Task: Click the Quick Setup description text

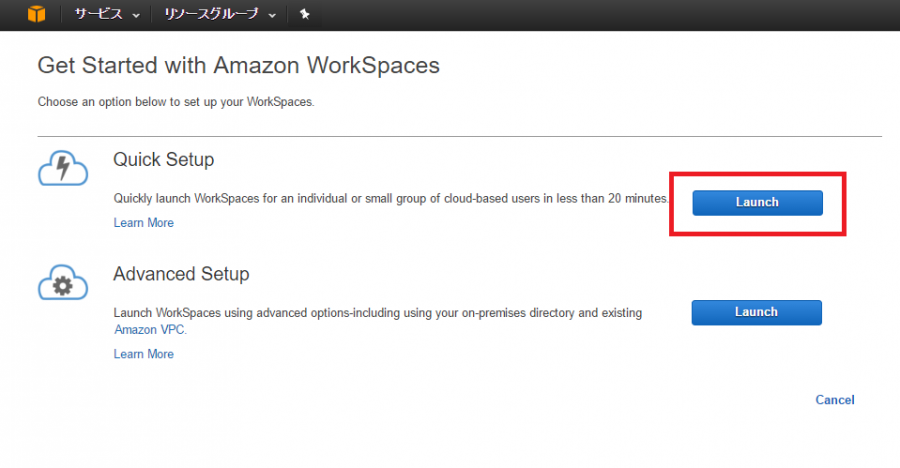Action: tap(391, 199)
